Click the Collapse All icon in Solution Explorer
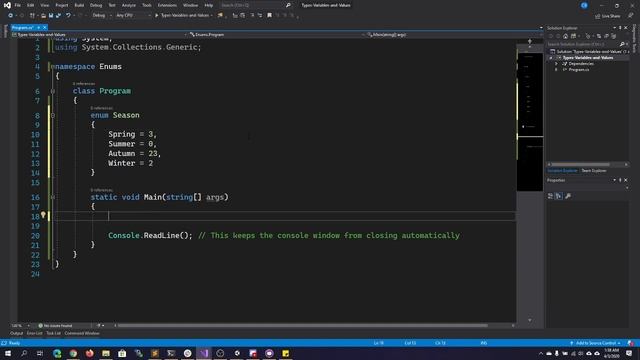Image resolution: width=640 pixels, height=360 pixels. (x=606, y=36)
